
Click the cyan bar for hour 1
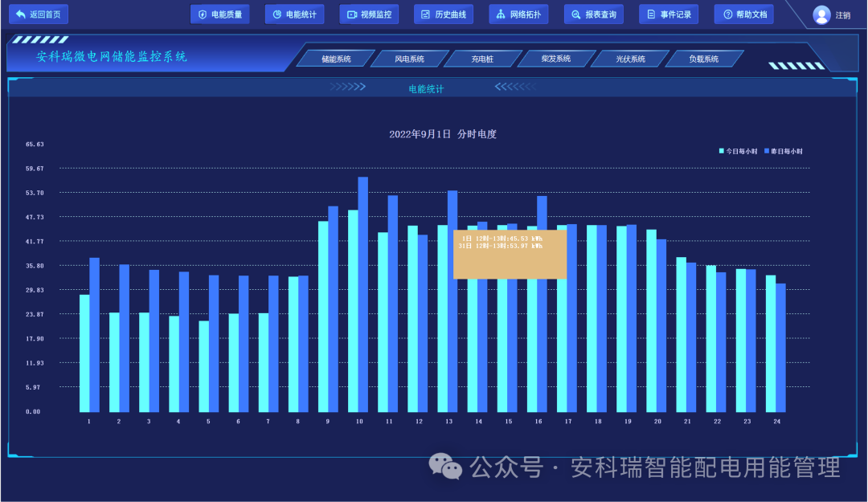[x=84, y=353]
